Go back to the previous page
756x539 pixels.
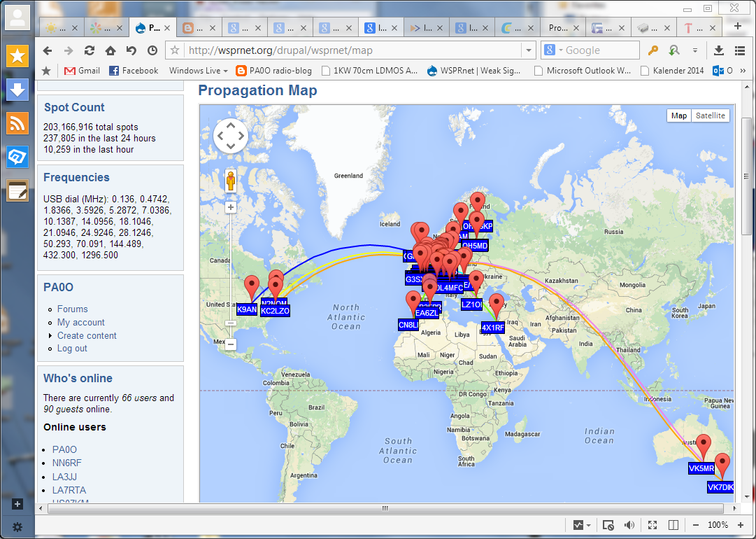(x=47, y=50)
